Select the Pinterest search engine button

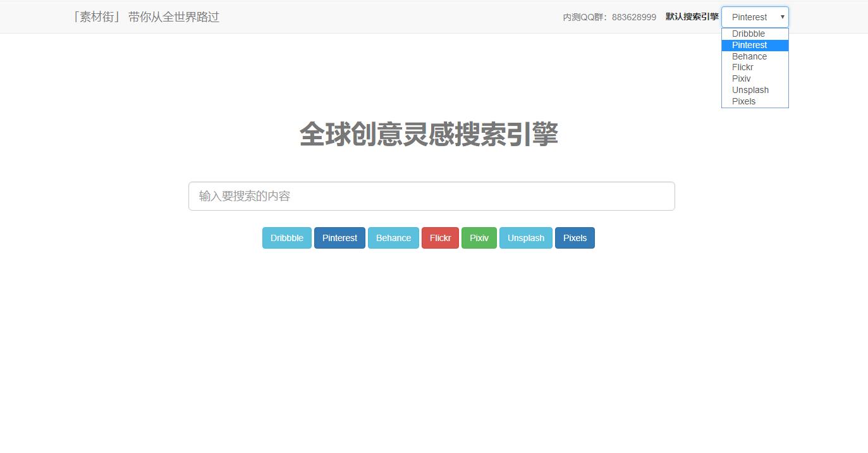tap(339, 237)
